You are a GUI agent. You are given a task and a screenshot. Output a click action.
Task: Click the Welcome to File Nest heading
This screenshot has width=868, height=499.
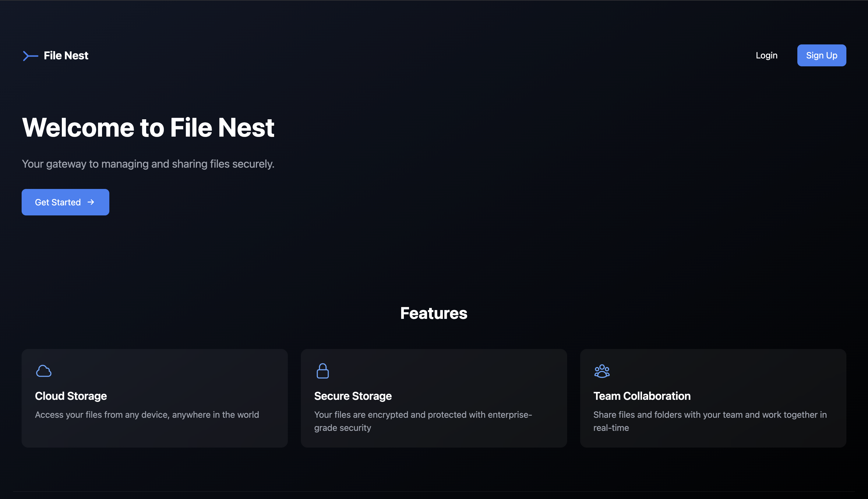[148, 127]
